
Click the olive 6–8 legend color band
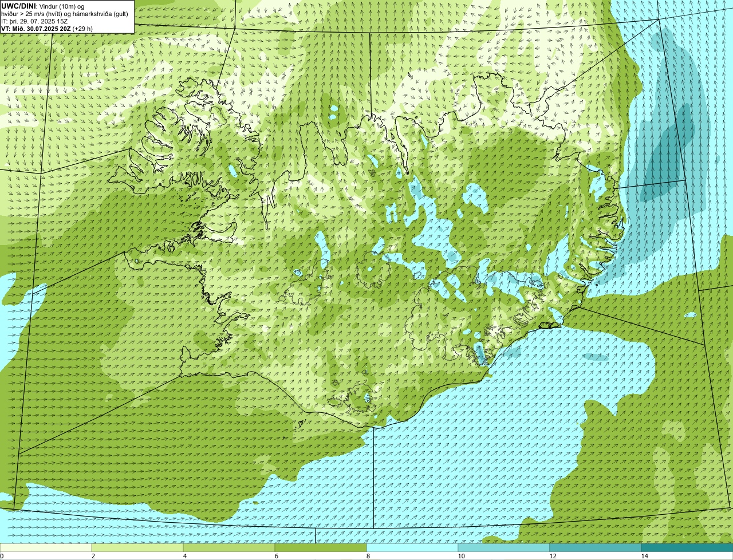(321, 548)
